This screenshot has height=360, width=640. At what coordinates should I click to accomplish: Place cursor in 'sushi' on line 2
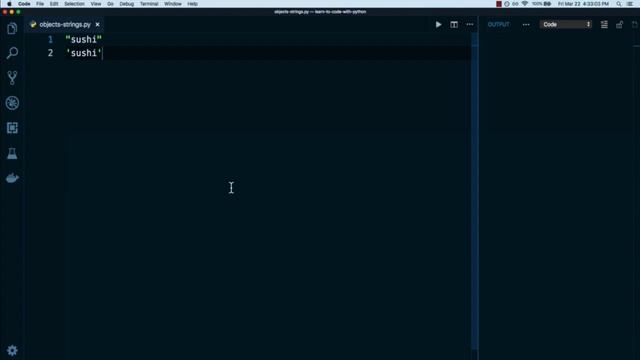tap(84, 53)
